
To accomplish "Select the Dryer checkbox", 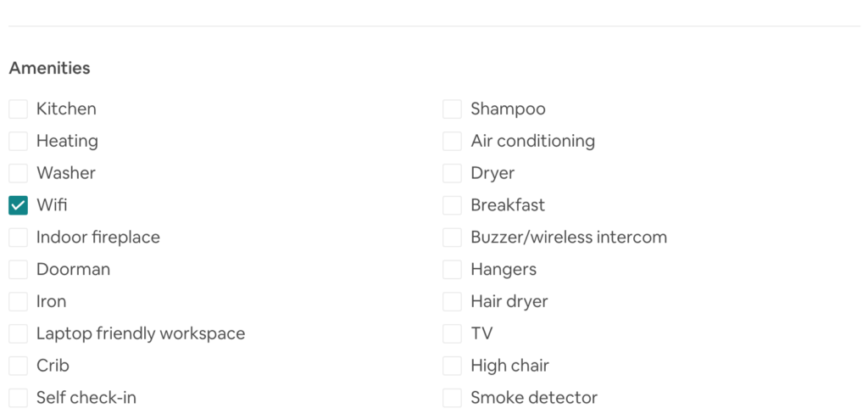I will [453, 173].
